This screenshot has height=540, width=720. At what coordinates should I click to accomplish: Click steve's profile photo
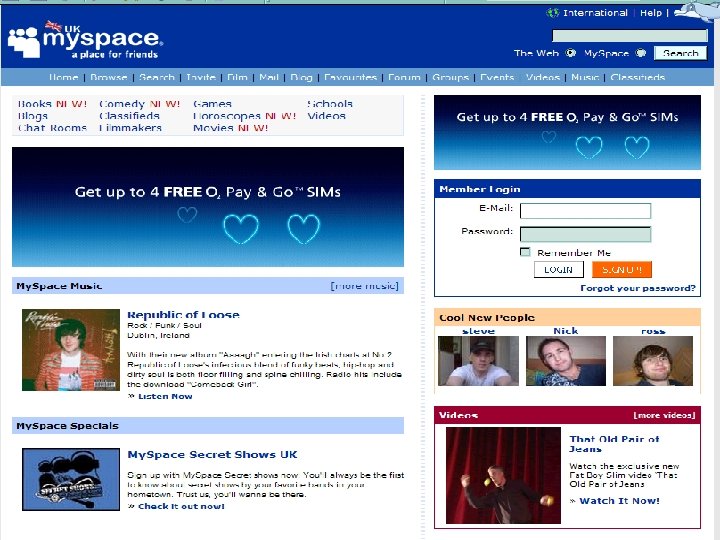pyautogui.click(x=478, y=361)
